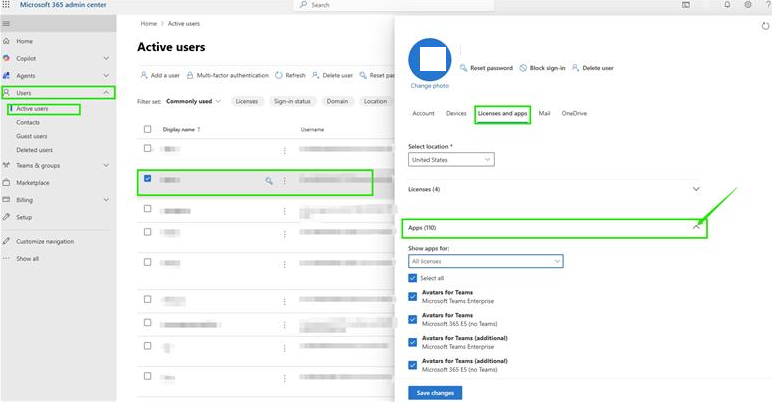The width and height of the screenshot is (772, 402).
Task: Click Block sign-in in user panel
Action: 543,68
